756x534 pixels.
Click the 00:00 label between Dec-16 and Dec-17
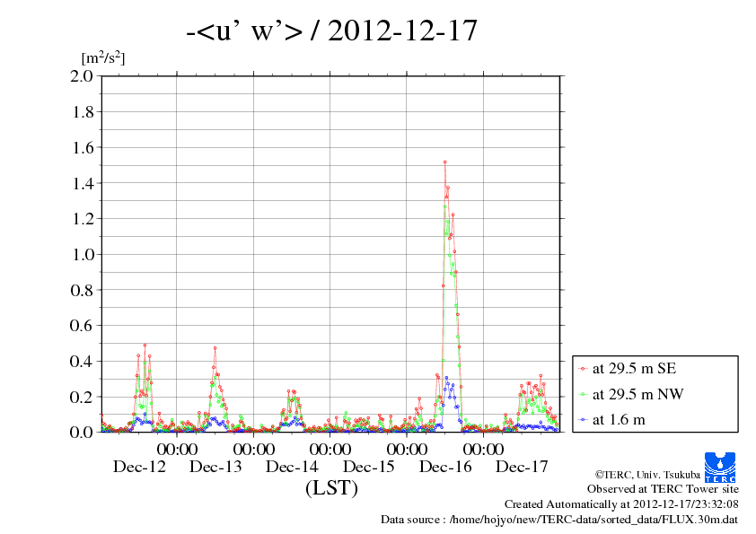[x=484, y=450]
